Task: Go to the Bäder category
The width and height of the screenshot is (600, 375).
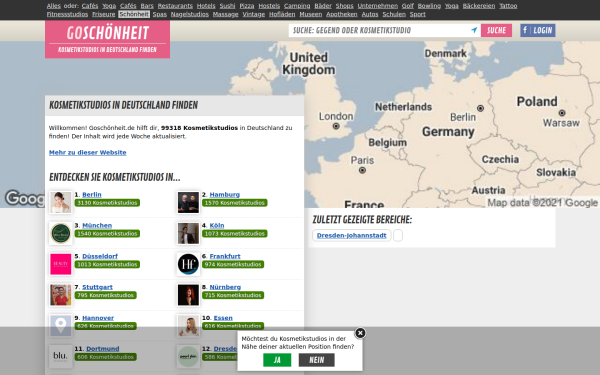Action: [323, 6]
